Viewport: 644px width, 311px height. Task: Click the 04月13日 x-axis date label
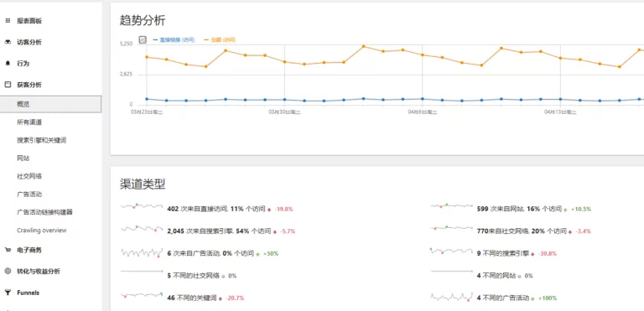561,111
